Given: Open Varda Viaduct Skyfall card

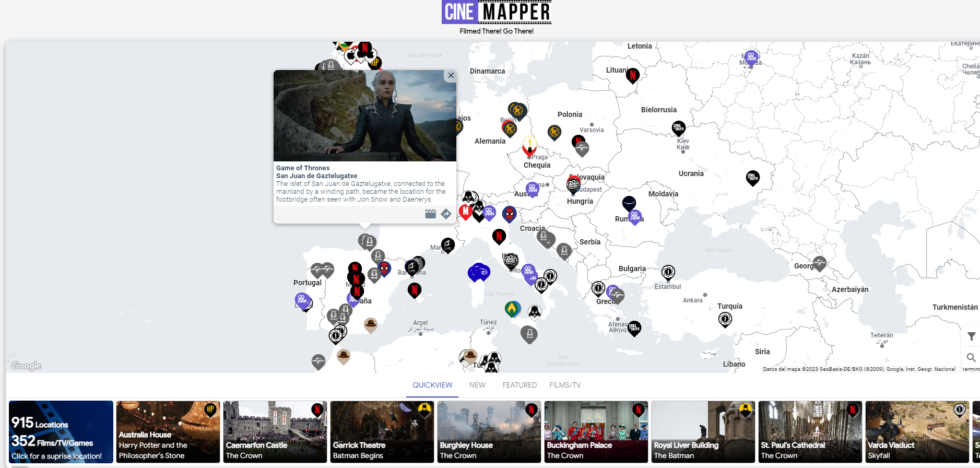Looking at the screenshot, I should click(x=917, y=431).
